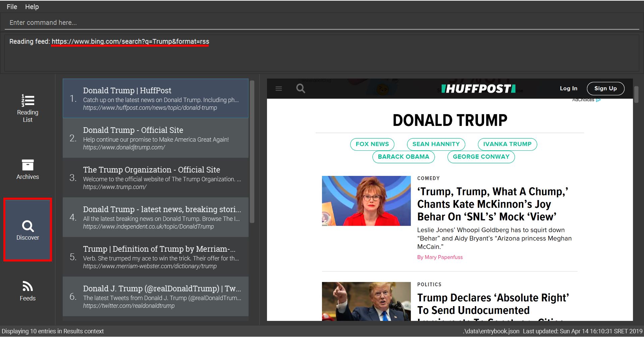
Task: Select the GEORGE CONWAY topic tag
Action: tap(481, 157)
